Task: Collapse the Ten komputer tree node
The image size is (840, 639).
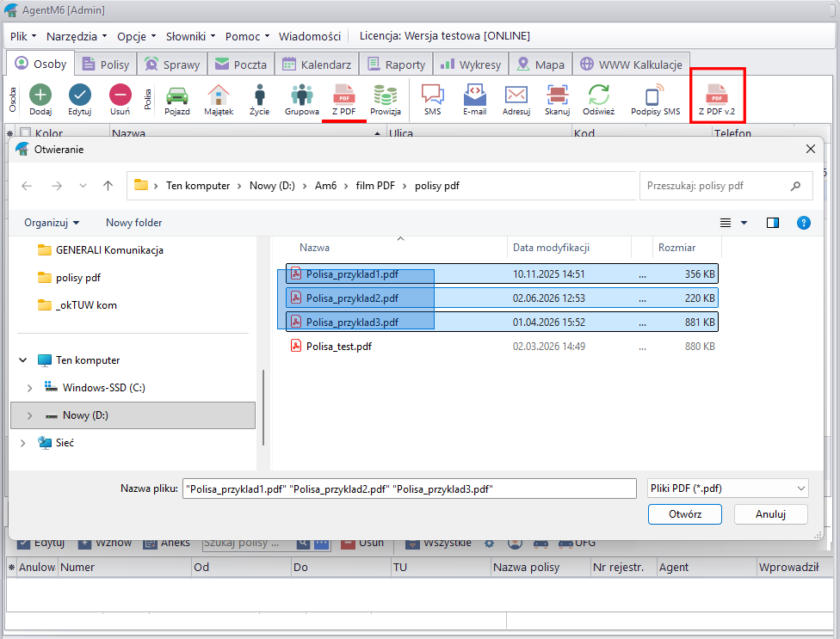Action: 23,360
